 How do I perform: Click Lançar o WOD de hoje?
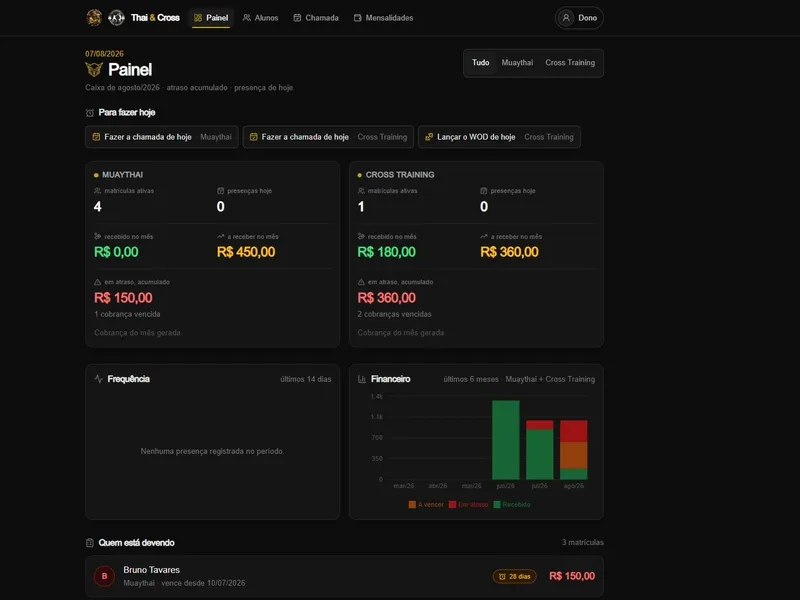click(499, 137)
